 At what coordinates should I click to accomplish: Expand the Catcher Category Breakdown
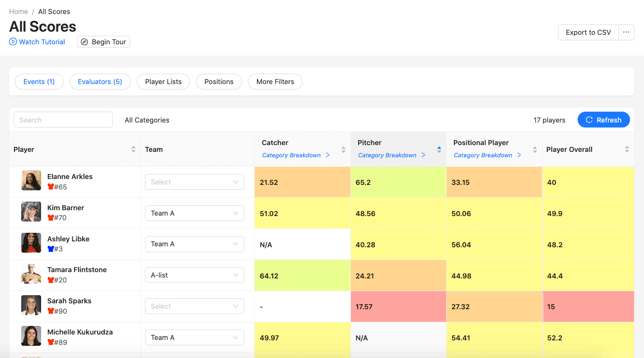point(295,155)
